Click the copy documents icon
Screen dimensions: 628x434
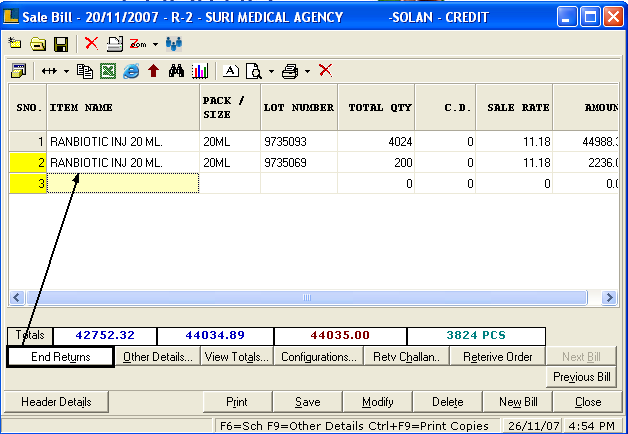[85, 71]
